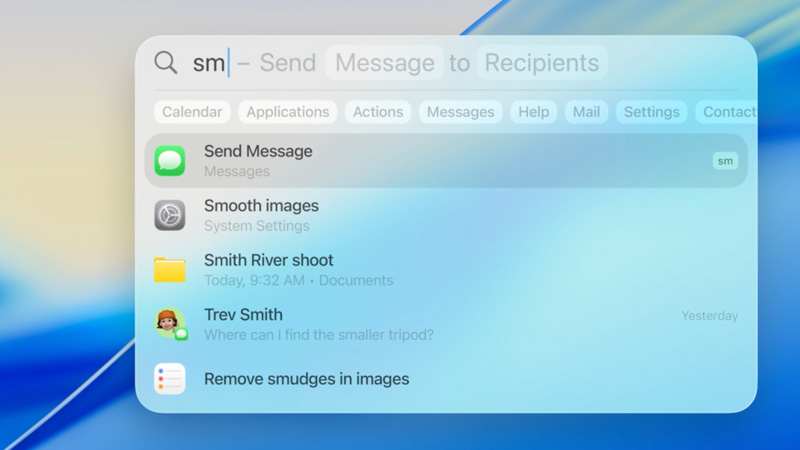Select the Settings filter chip

pyautogui.click(x=652, y=112)
